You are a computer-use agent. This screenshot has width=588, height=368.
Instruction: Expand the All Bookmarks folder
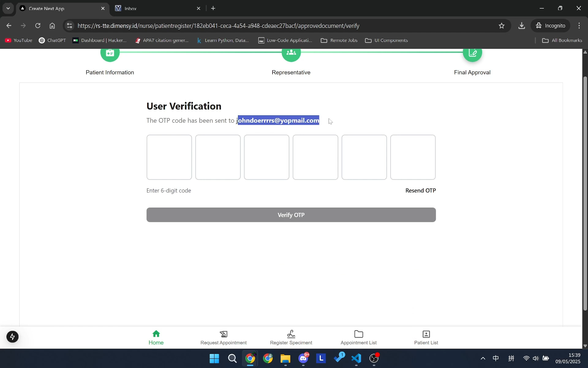[562, 40]
